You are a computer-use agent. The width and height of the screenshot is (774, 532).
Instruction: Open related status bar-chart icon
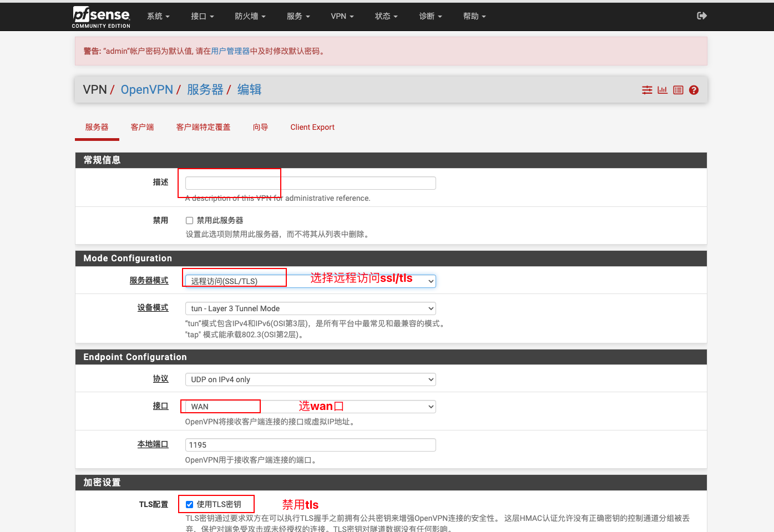[x=662, y=90]
